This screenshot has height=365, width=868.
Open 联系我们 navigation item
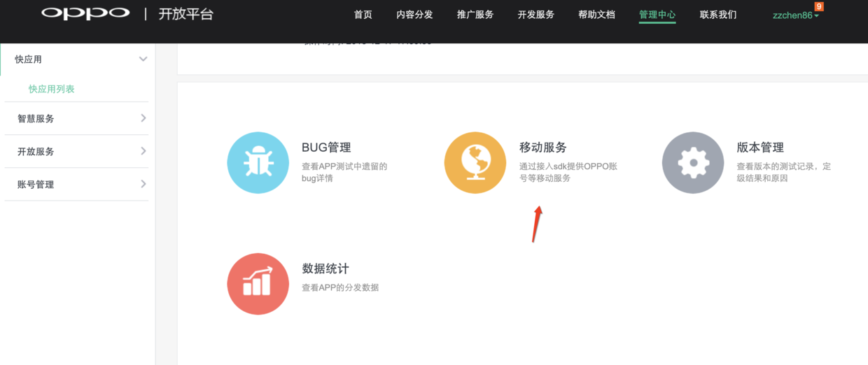718,15
